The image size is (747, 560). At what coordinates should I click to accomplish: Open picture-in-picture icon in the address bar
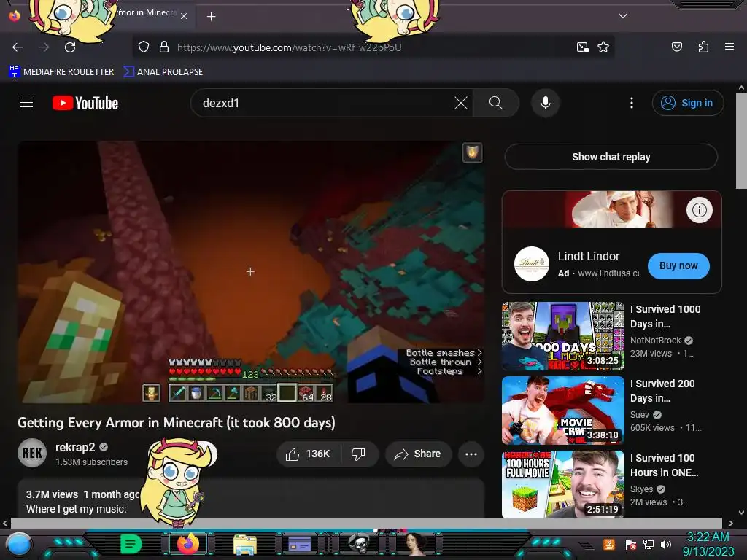(x=582, y=47)
